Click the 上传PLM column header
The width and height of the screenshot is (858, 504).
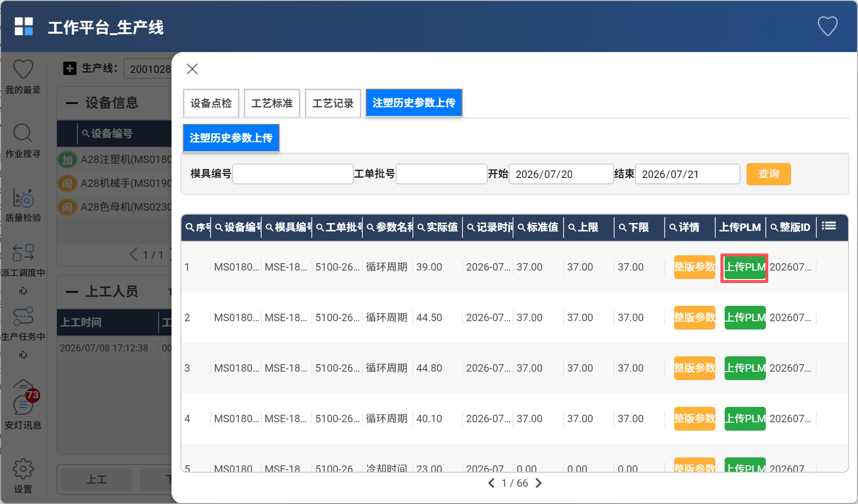[x=740, y=227]
